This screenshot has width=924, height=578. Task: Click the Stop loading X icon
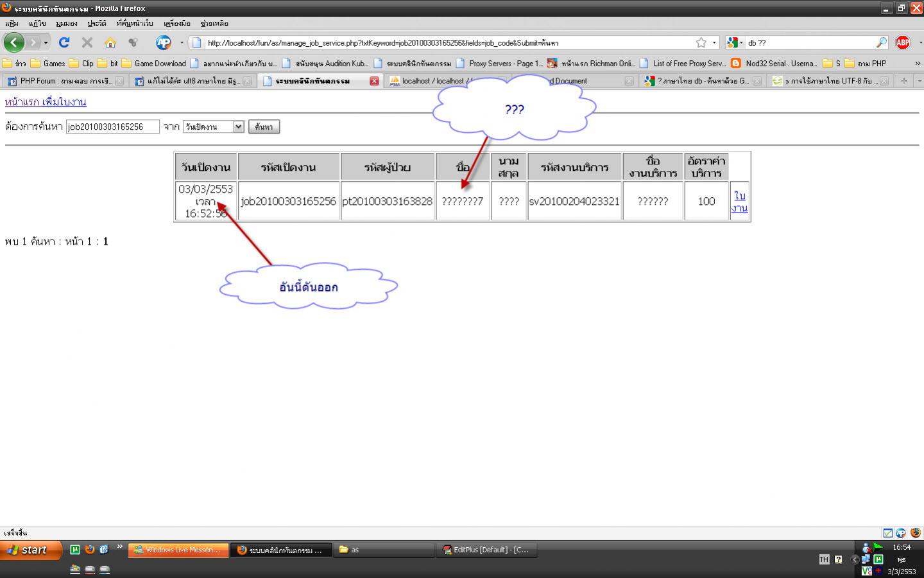click(x=87, y=42)
